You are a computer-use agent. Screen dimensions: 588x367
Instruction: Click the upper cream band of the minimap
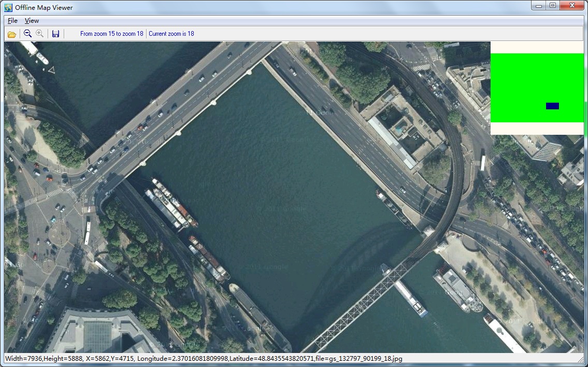point(537,47)
